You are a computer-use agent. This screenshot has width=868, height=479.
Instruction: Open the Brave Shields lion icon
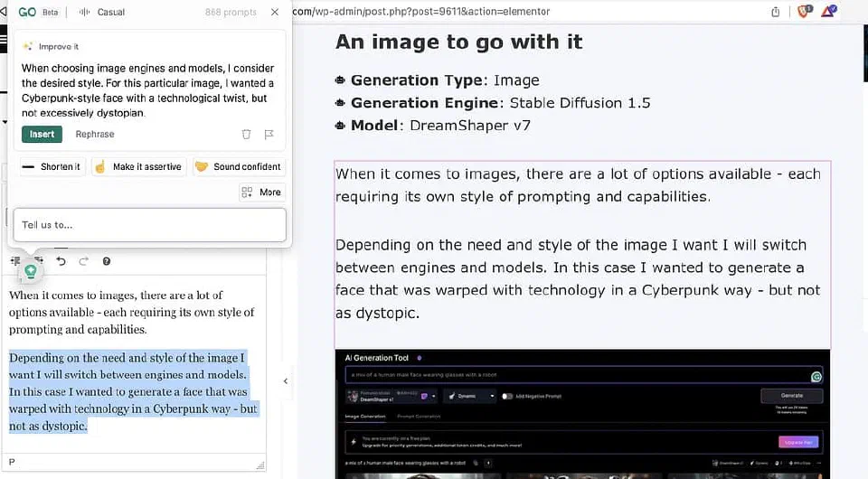(804, 11)
